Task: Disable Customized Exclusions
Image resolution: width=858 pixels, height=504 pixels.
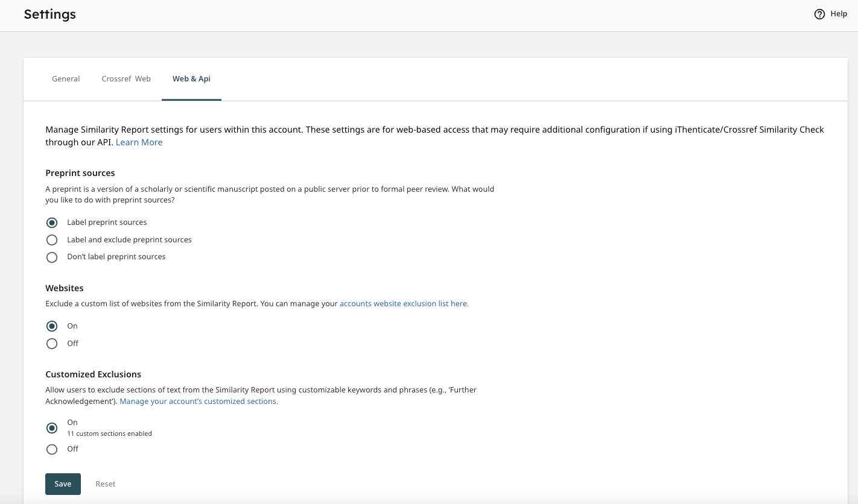Action: pos(52,449)
